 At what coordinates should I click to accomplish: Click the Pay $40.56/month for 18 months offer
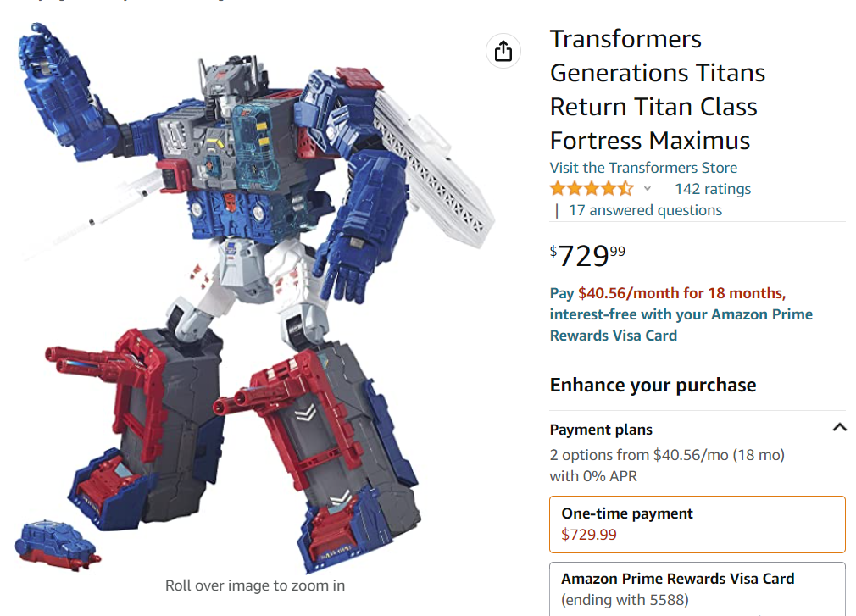667,293
